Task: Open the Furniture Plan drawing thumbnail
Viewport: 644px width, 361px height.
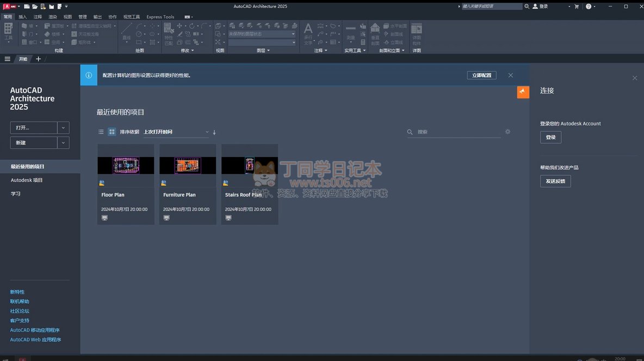Action: (188, 166)
